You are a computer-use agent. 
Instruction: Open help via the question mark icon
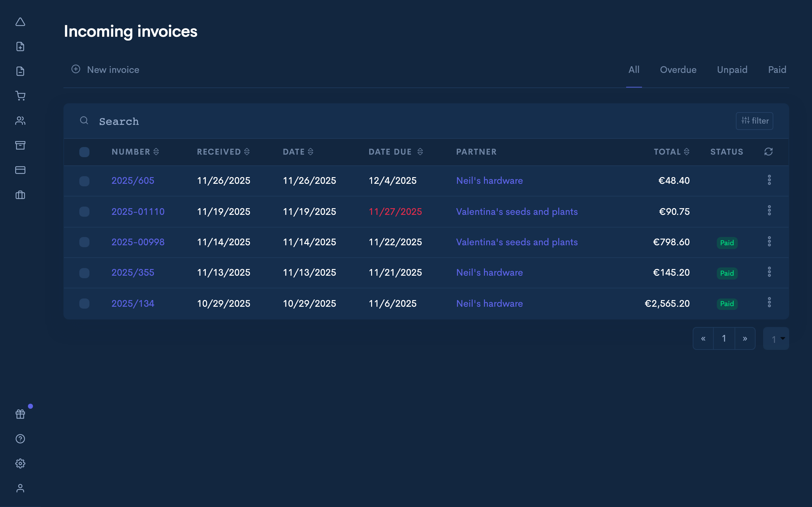point(21,439)
